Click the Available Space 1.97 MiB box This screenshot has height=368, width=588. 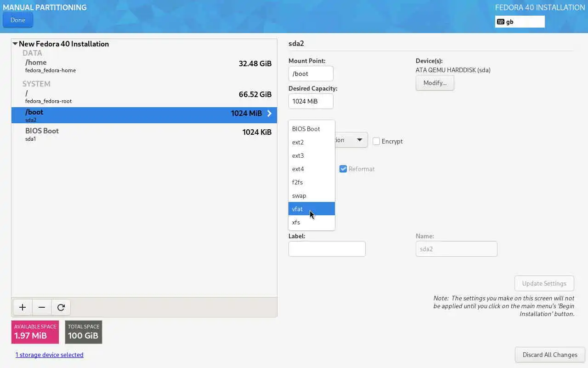tap(35, 332)
